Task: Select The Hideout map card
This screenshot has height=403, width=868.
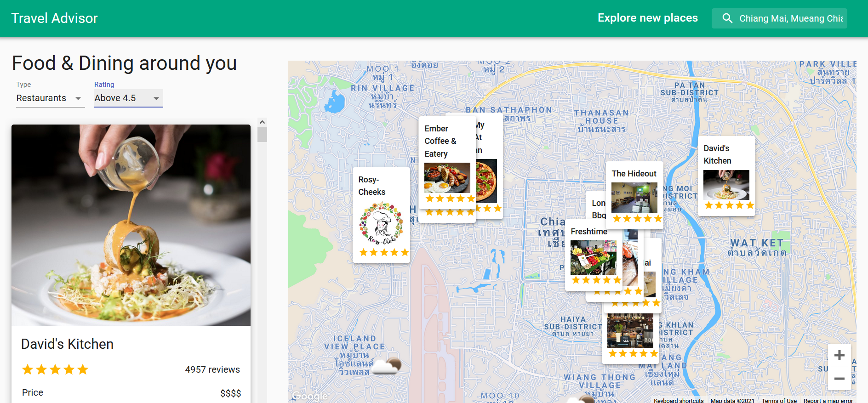Action: [634, 193]
